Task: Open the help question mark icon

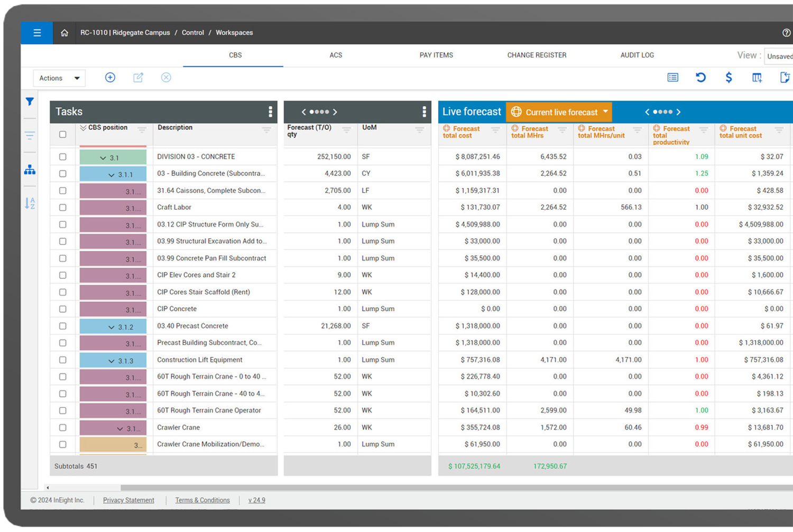Action: pos(786,33)
